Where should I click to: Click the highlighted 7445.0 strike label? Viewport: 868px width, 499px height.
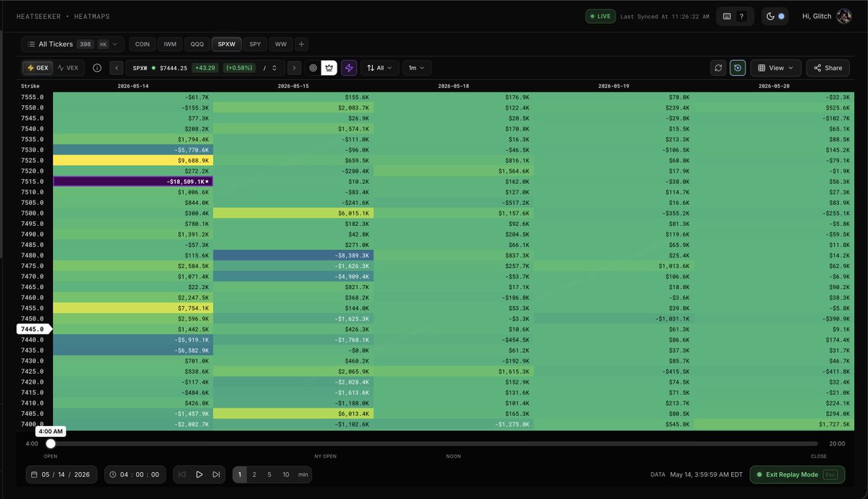33,329
